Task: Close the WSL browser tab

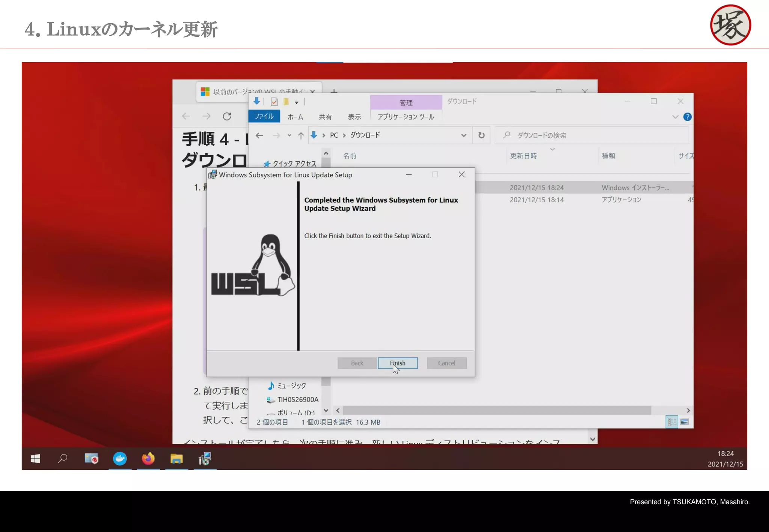Action: 312,91
